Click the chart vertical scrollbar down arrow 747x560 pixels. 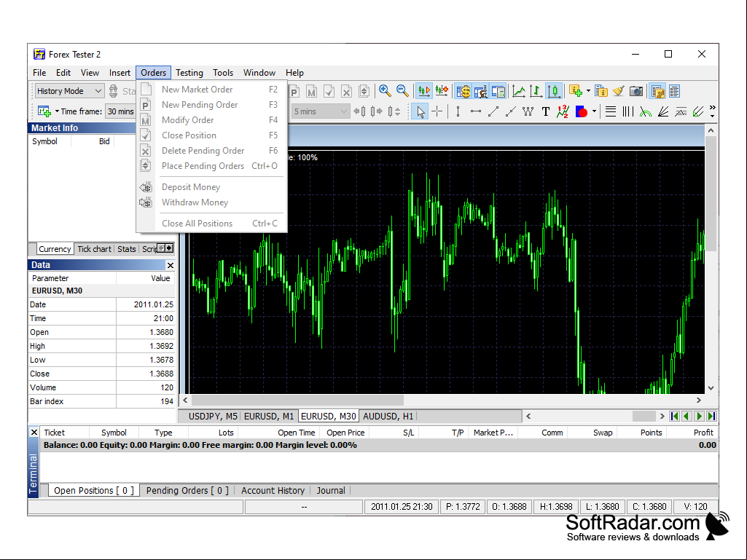[x=711, y=388]
